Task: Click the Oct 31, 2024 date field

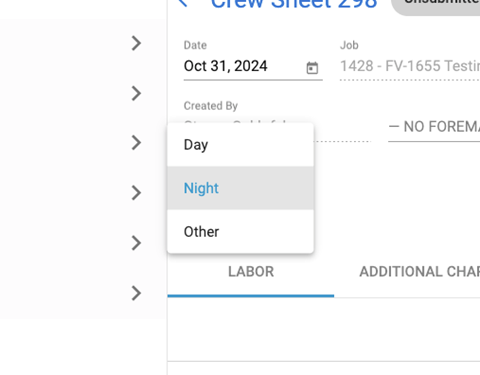Action: point(253,66)
